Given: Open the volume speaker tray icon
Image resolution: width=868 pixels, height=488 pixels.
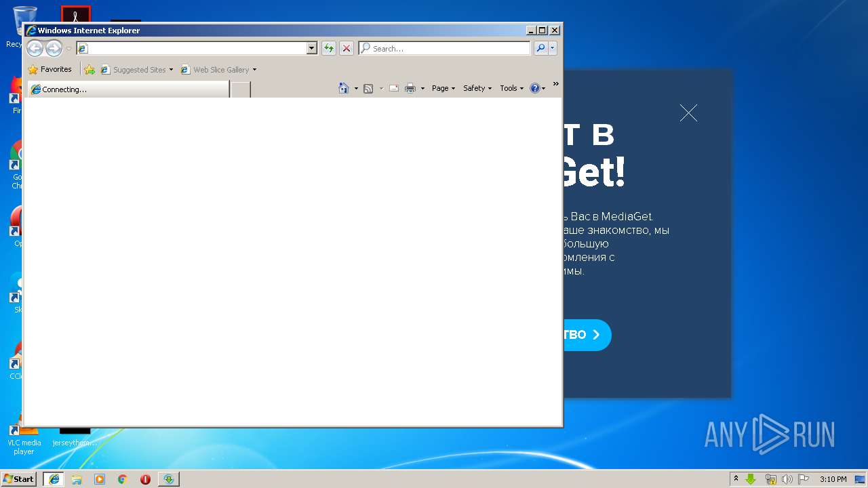Looking at the screenshot, I should click(787, 479).
